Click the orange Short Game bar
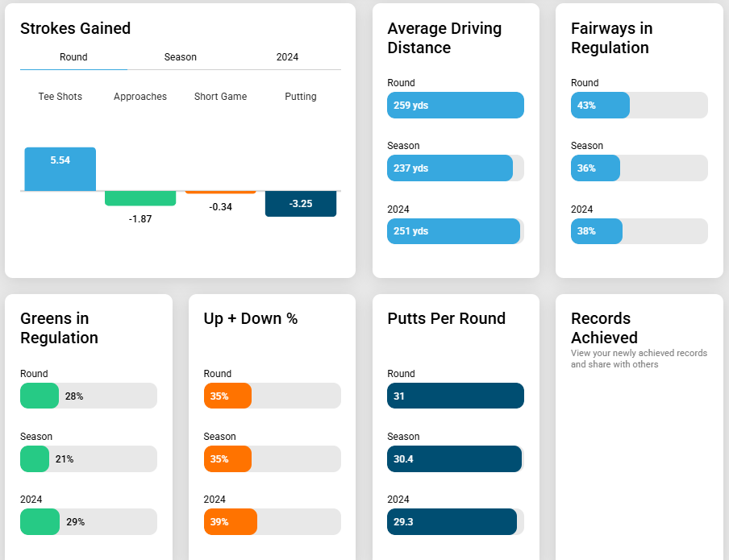This screenshot has height=560, width=729. (220, 192)
